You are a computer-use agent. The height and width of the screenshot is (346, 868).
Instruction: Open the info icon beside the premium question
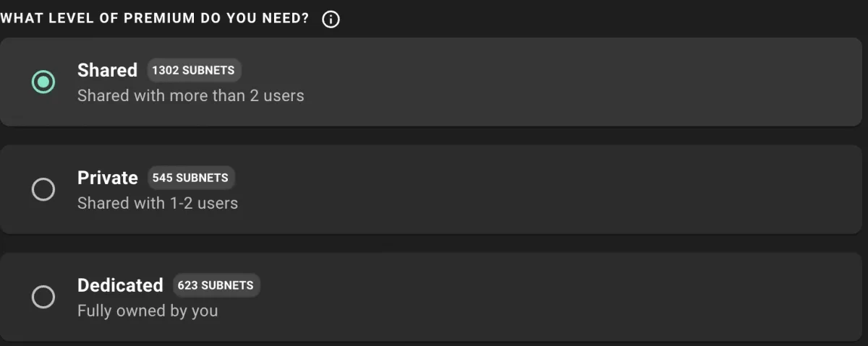331,20
